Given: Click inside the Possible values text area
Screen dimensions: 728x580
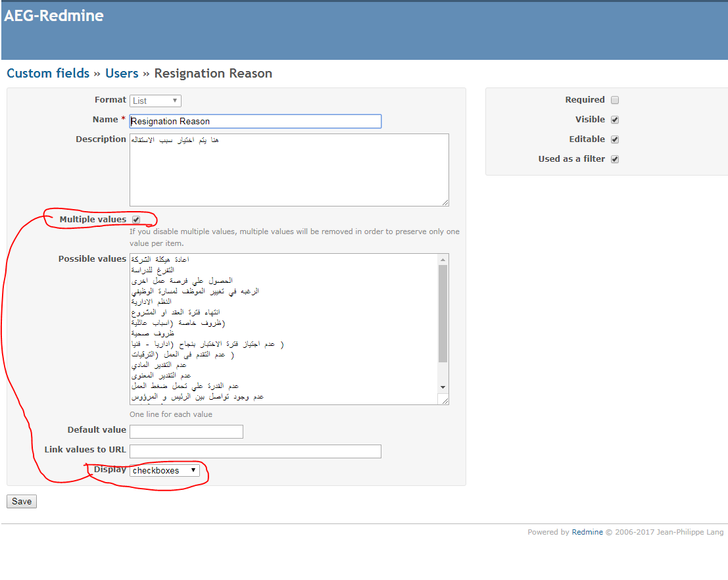Looking at the screenshot, I should (x=283, y=329).
